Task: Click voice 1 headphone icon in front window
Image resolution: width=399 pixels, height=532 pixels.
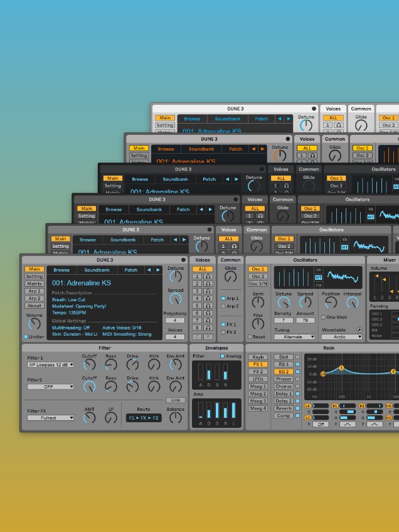Action: [208, 277]
